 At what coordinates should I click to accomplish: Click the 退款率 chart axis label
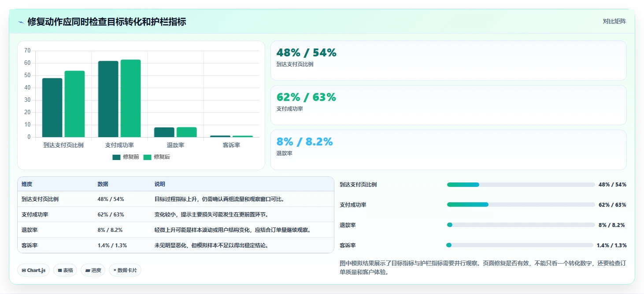[x=175, y=145]
